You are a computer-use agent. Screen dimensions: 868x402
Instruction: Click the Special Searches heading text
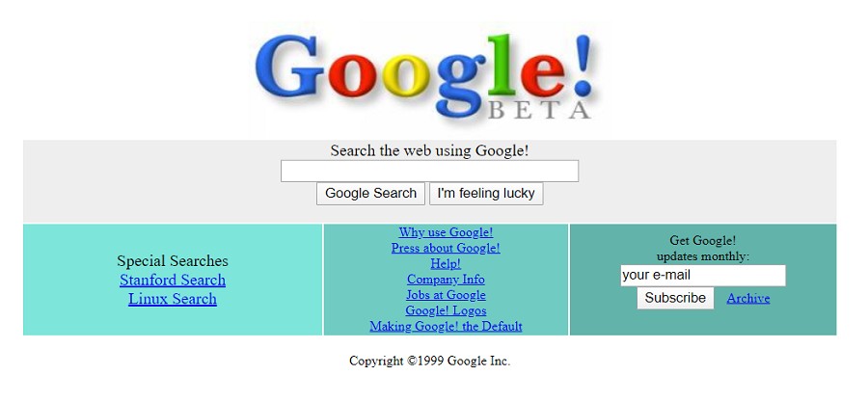click(x=173, y=261)
